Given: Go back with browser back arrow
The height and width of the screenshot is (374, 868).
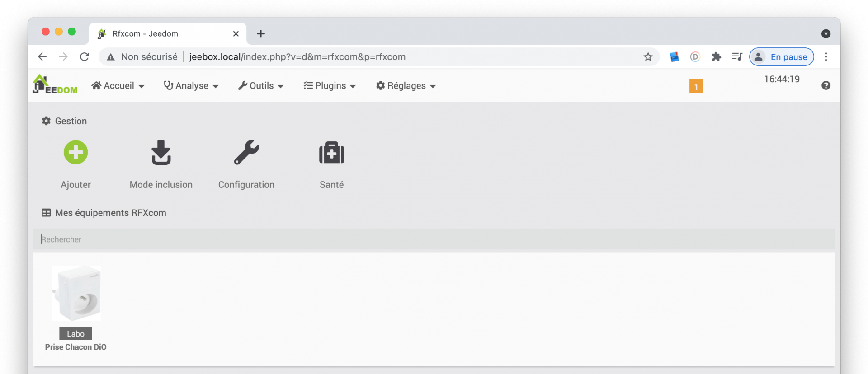Looking at the screenshot, I should [x=42, y=56].
